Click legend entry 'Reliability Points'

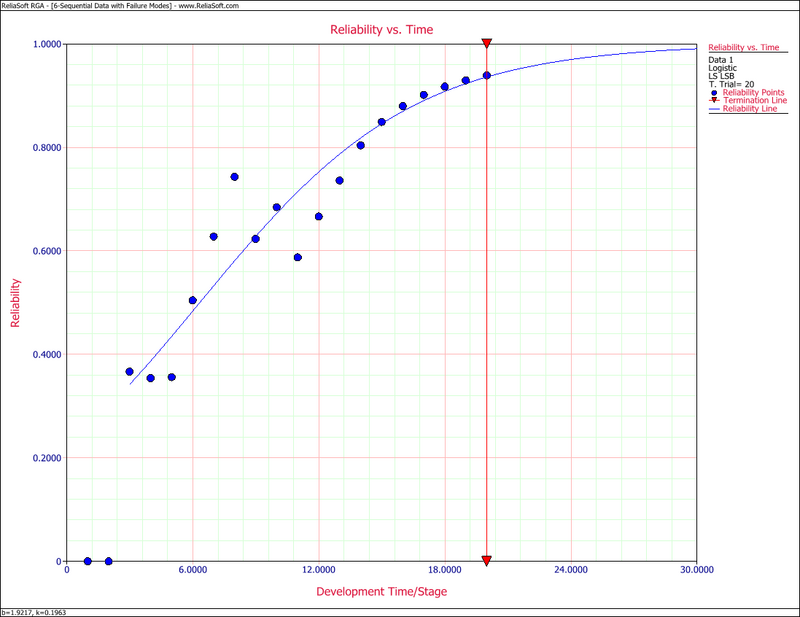click(x=753, y=92)
